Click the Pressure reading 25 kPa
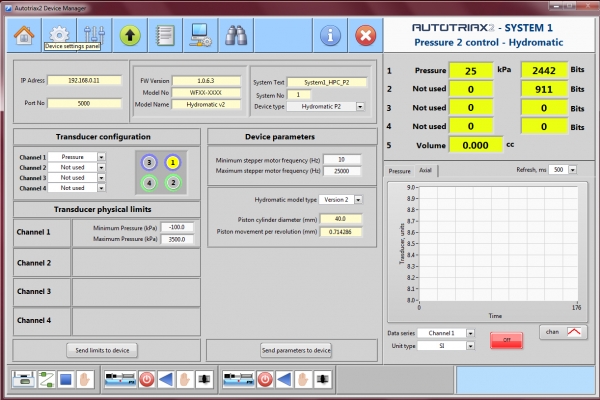Image resolution: width=600 pixels, height=400 pixels. pyautogui.click(x=471, y=71)
